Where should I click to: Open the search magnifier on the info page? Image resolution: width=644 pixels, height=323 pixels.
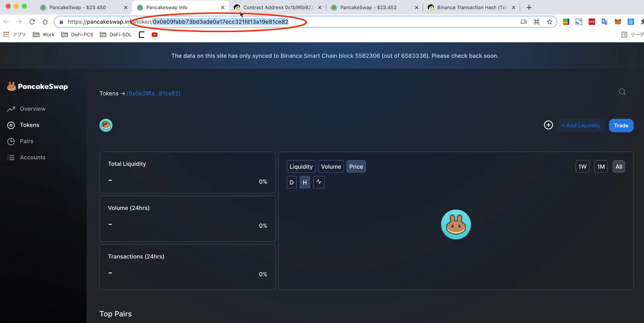(622, 92)
